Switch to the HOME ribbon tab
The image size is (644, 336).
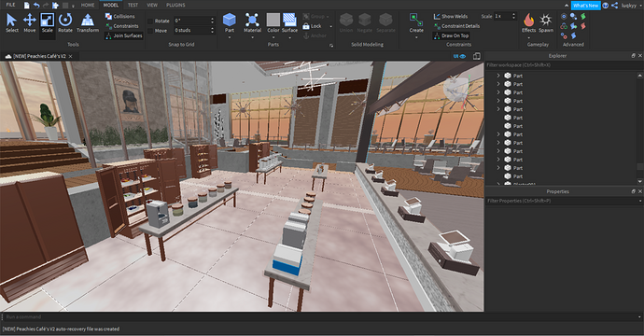point(88,5)
